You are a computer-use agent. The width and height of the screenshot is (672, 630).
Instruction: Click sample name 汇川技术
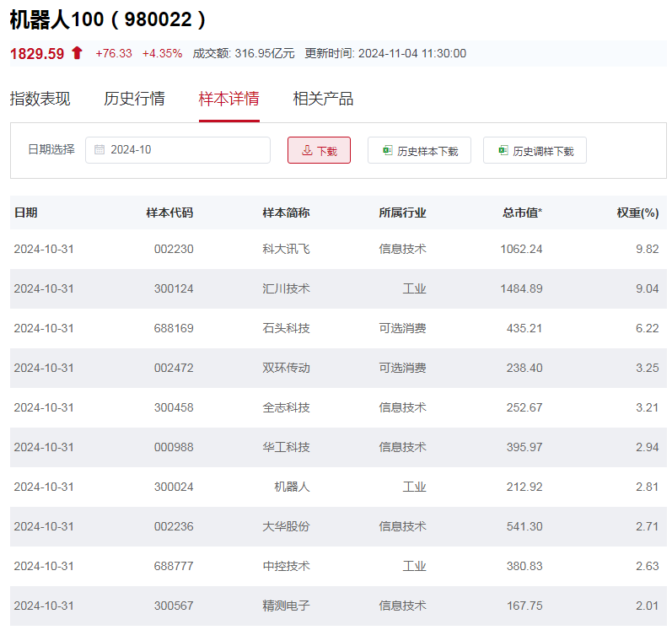coord(286,288)
